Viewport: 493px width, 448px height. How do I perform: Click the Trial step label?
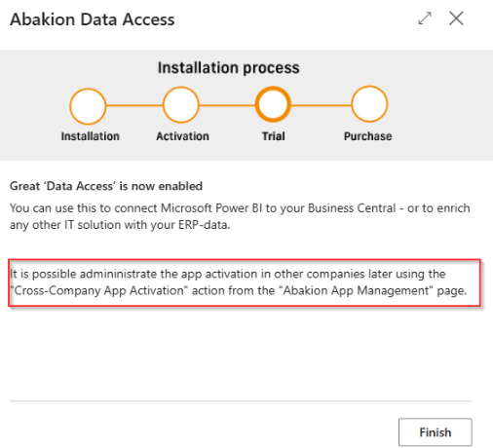coord(274,136)
